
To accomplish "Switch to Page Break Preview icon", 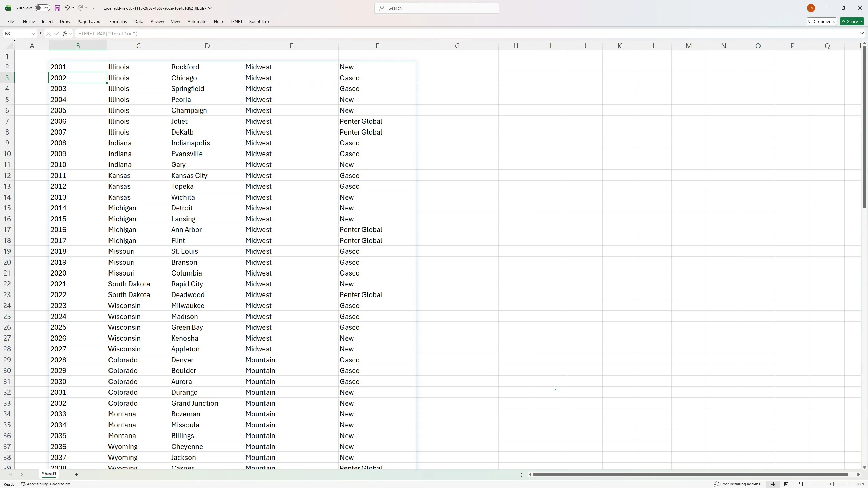I will (x=800, y=484).
